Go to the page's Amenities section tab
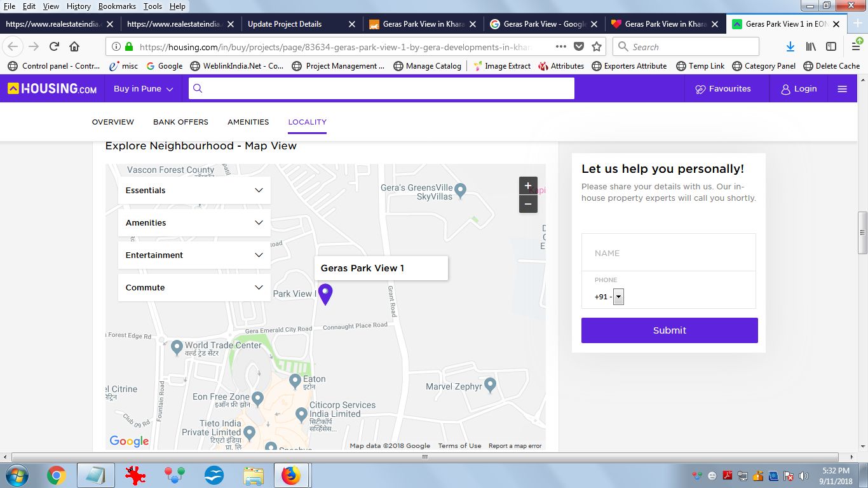Viewport: 868px width, 488px height. coord(248,122)
